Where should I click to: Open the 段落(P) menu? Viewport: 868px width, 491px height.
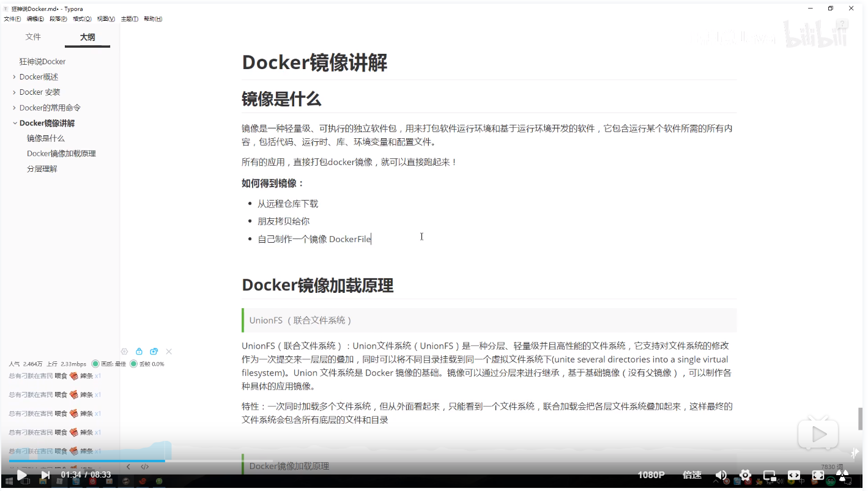point(59,19)
